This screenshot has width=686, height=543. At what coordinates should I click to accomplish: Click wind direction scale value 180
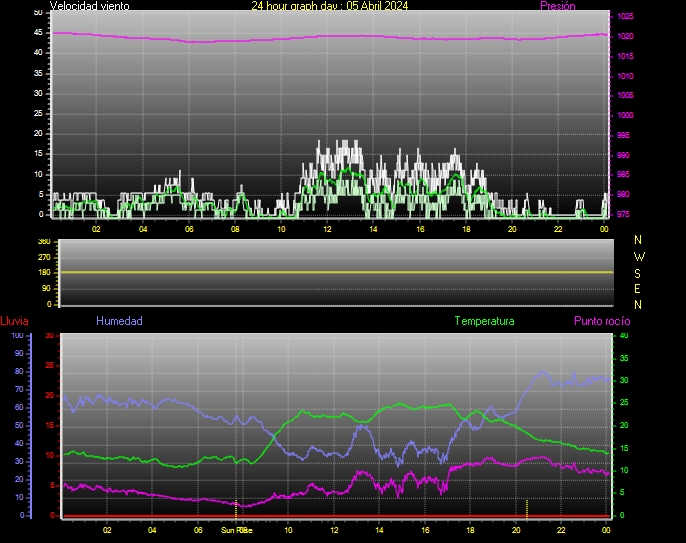(44, 273)
